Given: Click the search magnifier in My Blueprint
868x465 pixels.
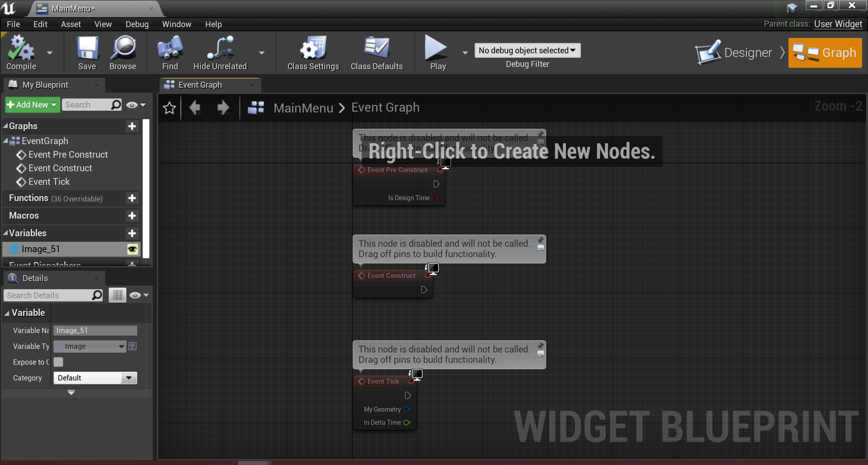Looking at the screenshot, I should coord(116,105).
